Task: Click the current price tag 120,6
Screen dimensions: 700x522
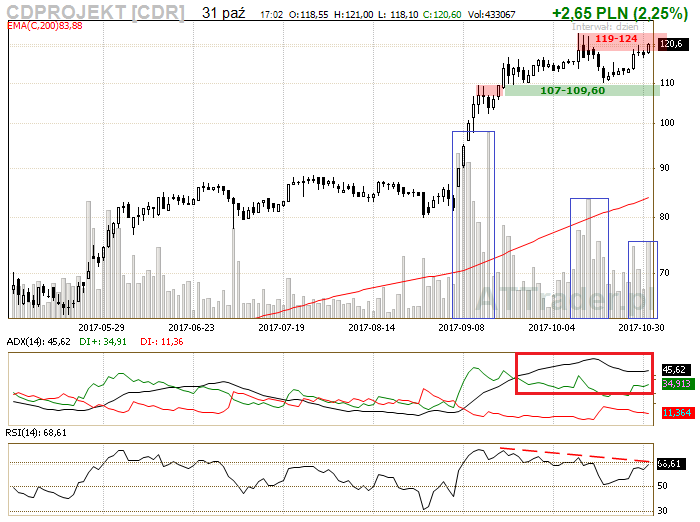Action: (671, 44)
